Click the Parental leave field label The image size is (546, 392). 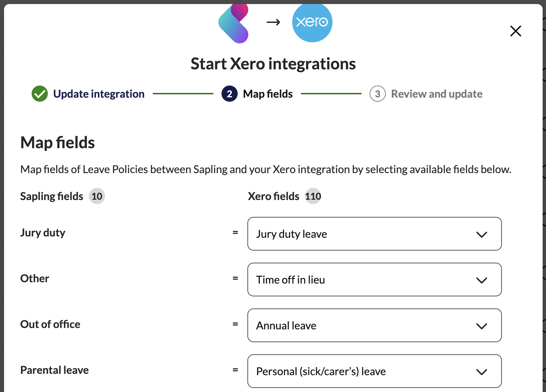click(x=55, y=370)
